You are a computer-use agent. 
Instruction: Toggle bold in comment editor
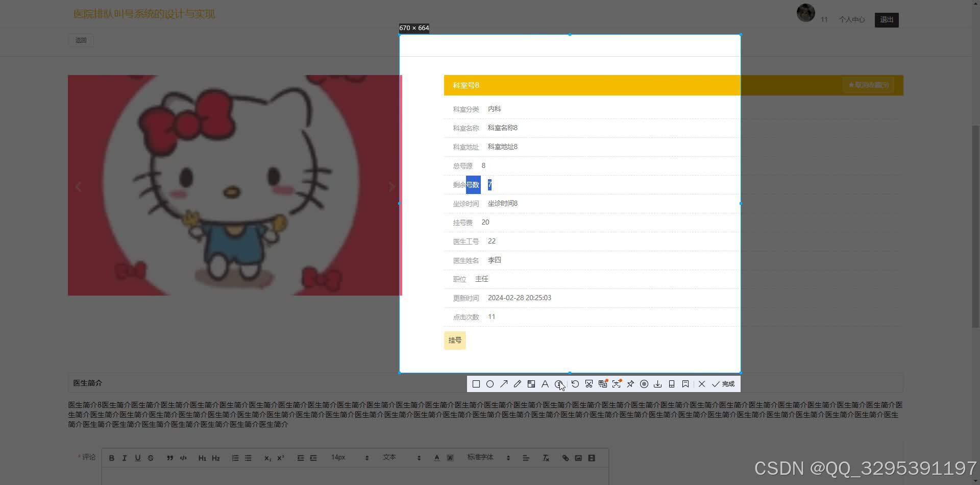point(112,458)
